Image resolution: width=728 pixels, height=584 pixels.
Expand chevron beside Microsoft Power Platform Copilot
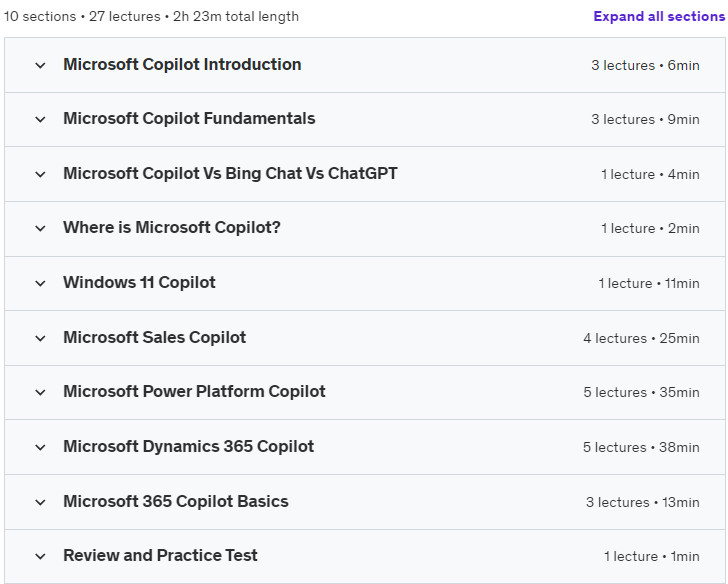pyautogui.click(x=40, y=393)
